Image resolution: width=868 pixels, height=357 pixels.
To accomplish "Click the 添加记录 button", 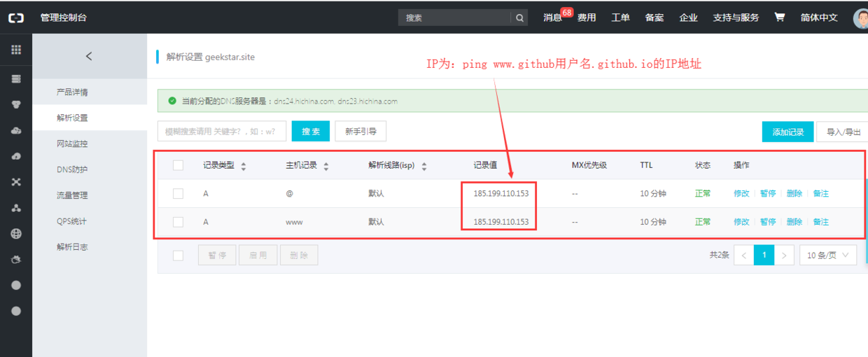I will [x=787, y=132].
